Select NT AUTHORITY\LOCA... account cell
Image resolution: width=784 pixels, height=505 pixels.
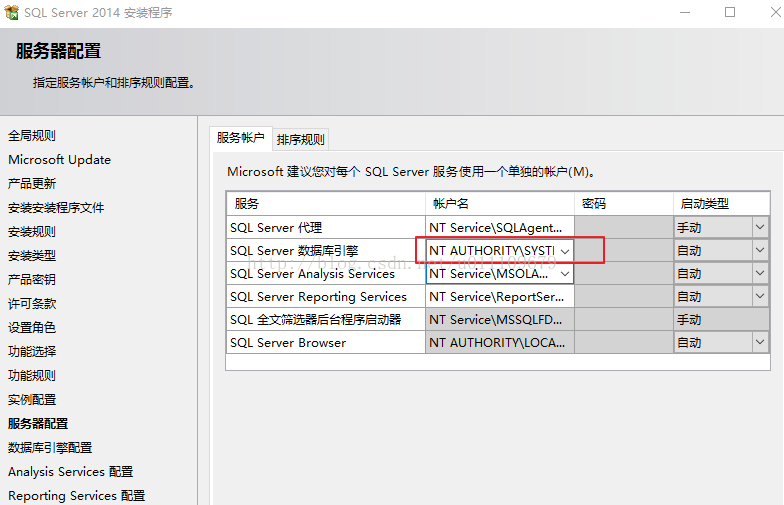500,342
